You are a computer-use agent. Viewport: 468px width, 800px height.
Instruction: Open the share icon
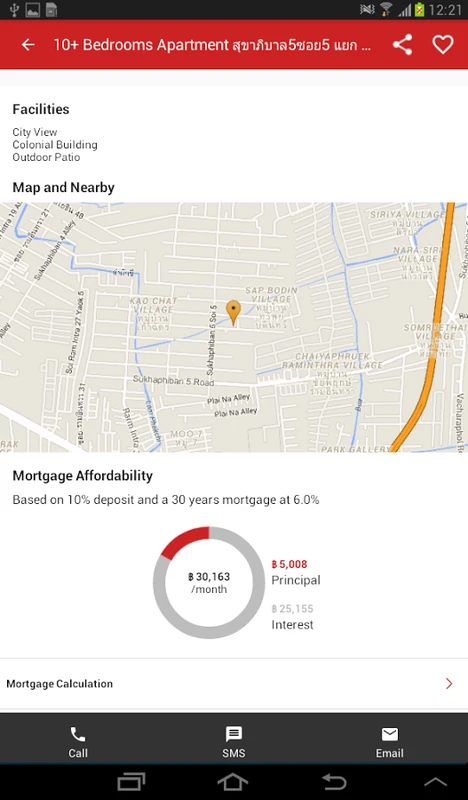(x=402, y=45)
